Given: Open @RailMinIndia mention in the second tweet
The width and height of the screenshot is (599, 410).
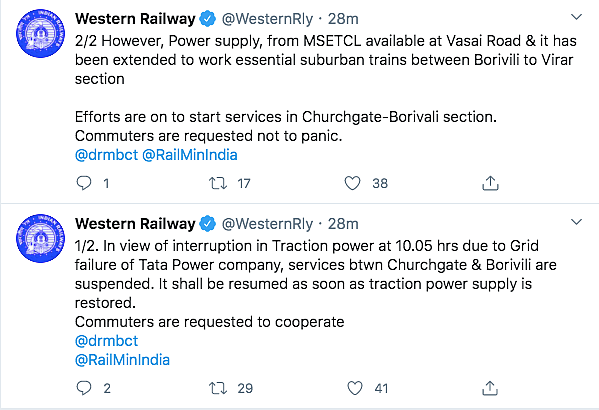Looking at the screenshot, I should [x=122, y=360].
